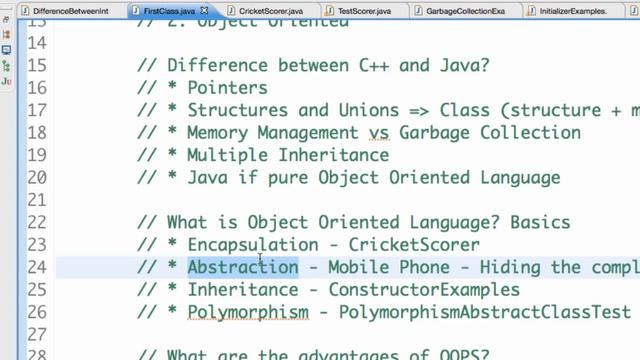Image resolution: width=640 pixels, height=360 pixels.
Task: Click the highlighted word 'Abstraction'
Action: click(243, 267)
